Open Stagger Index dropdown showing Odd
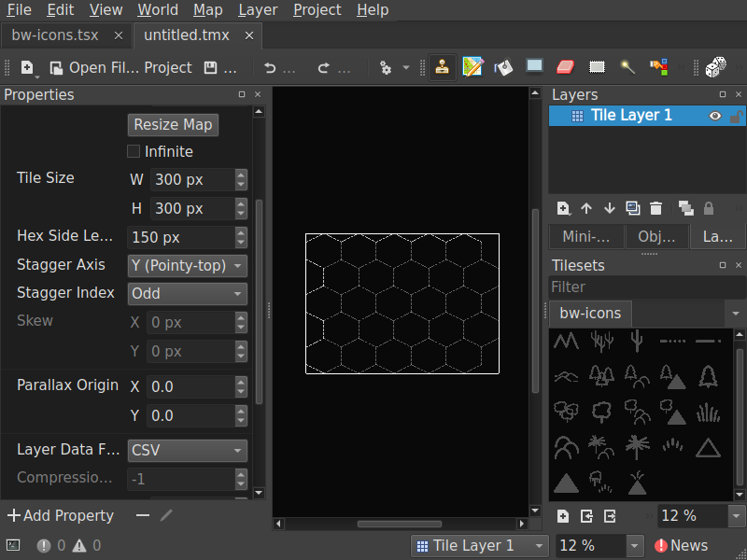The height and width of the screenshot is (560, 747). [188, 293]
